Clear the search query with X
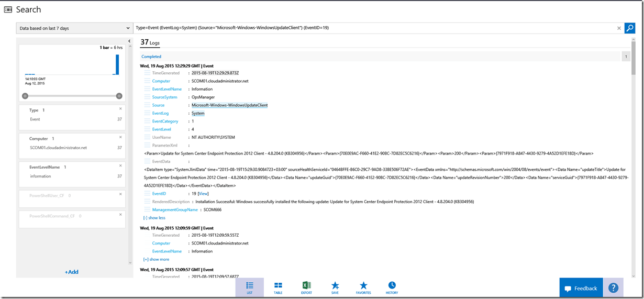The image size is (644, 299). [619, 28]
